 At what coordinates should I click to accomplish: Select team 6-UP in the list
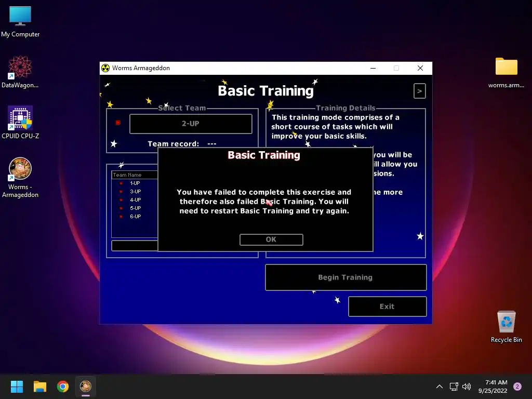pyautogui.click(x=135, y=217)
